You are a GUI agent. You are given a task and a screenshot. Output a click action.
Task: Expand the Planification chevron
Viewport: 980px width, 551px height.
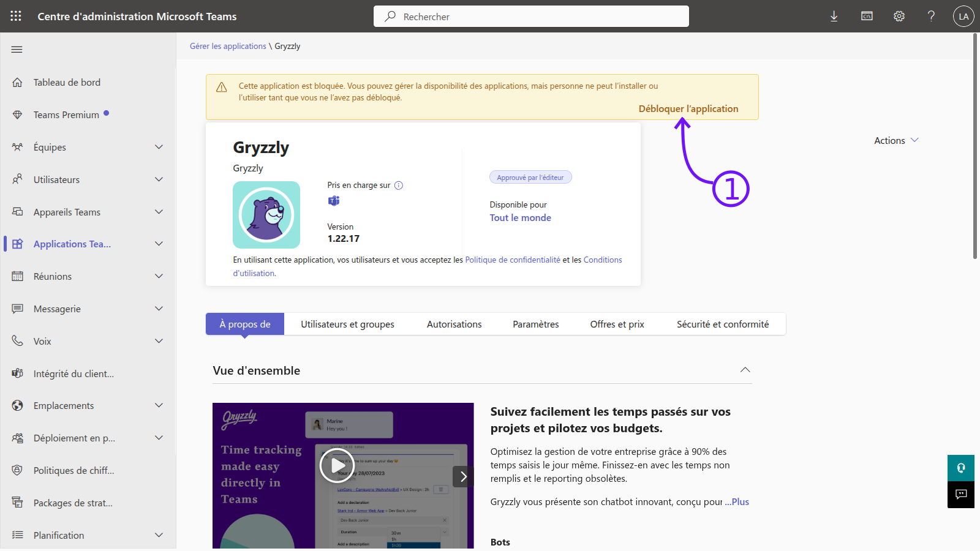159,535
